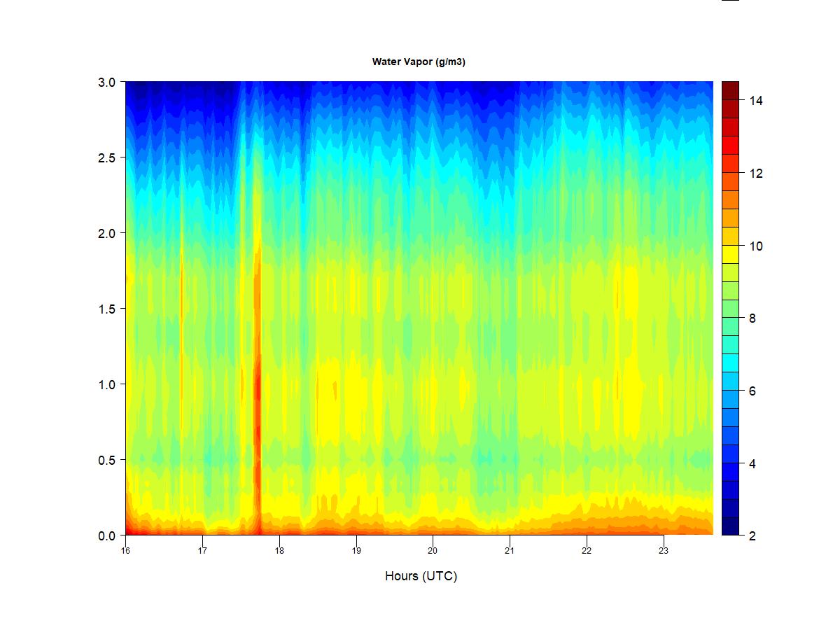840x630 pixels.
Task: Pick the yellow colorbar segment near 10
Action: [x=730, y=254]
